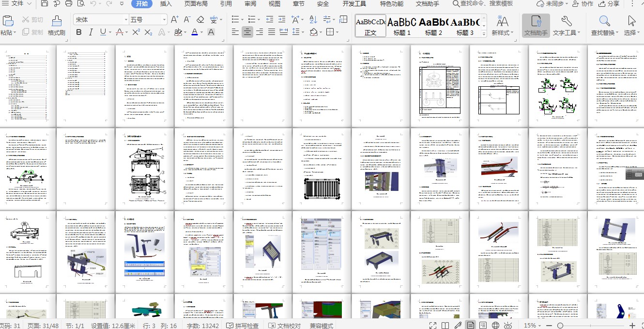This screenshot has width=644, height=329.
Task: Enable eye protection mode in status bar
Action: tap(508, 325)
